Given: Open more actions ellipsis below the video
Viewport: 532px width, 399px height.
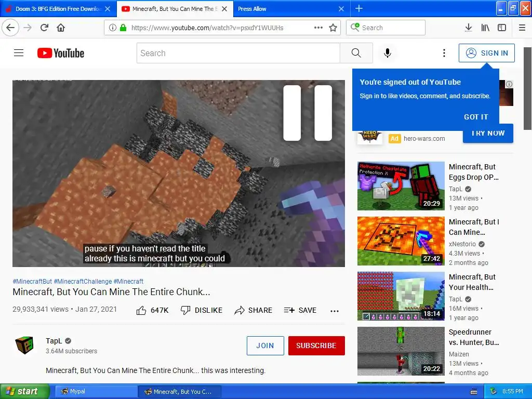Looking at the screenshot, I should point(335,311).
